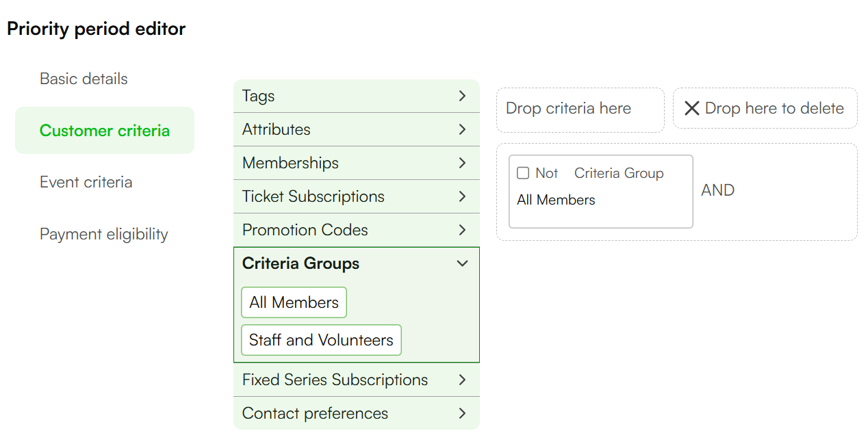Switch to the Event criteria tab

(86, 182)
